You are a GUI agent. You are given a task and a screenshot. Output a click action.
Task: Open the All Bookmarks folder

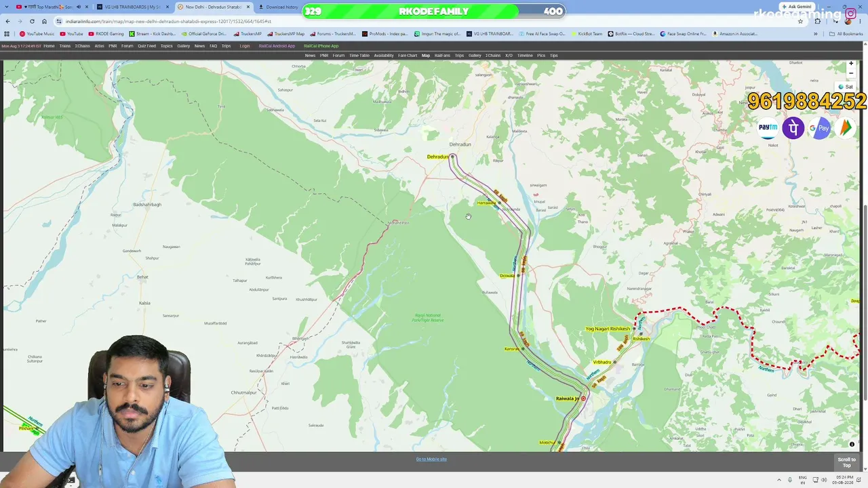point(846,34)
